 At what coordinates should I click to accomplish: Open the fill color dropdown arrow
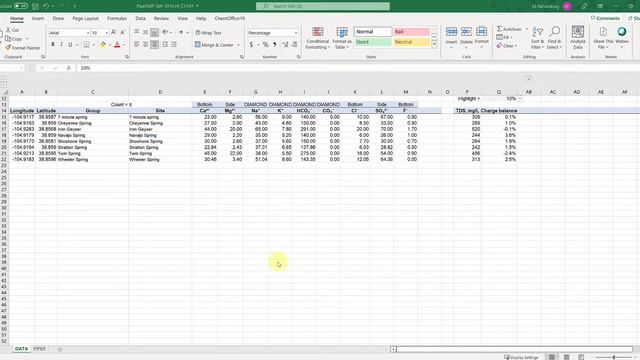(109, 45)
